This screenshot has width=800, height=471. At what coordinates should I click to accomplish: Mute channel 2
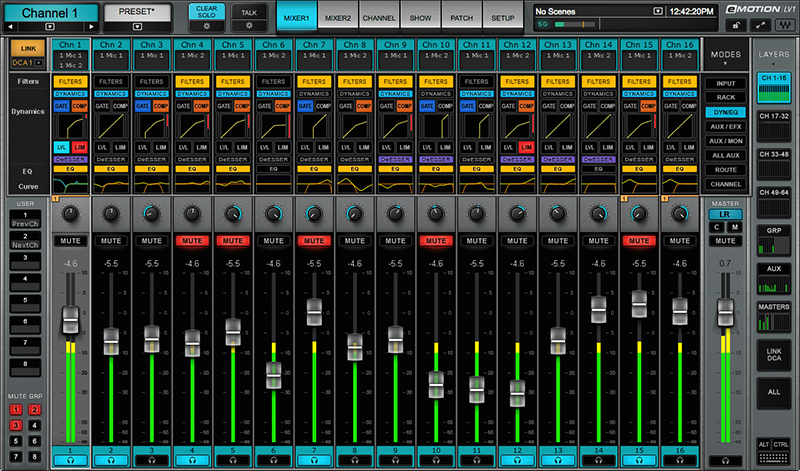click(x=111, y=241)
